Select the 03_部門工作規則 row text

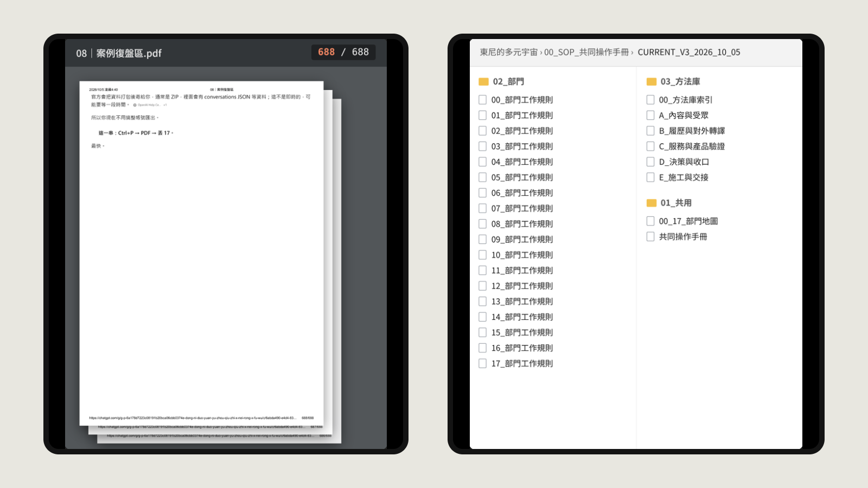click(x=522, y=146)
